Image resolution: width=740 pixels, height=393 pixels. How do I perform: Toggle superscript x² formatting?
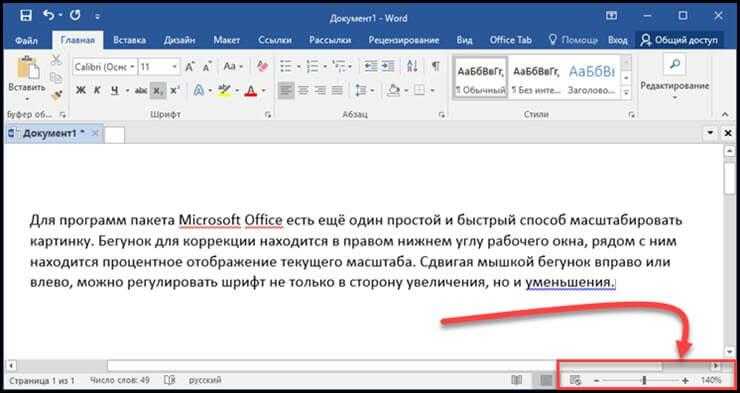[x=175, y=91]
